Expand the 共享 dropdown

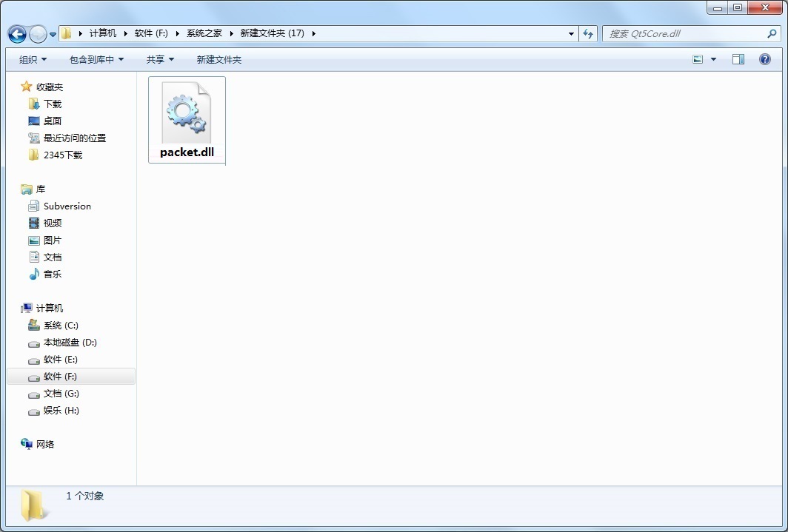tap(160, 59)
